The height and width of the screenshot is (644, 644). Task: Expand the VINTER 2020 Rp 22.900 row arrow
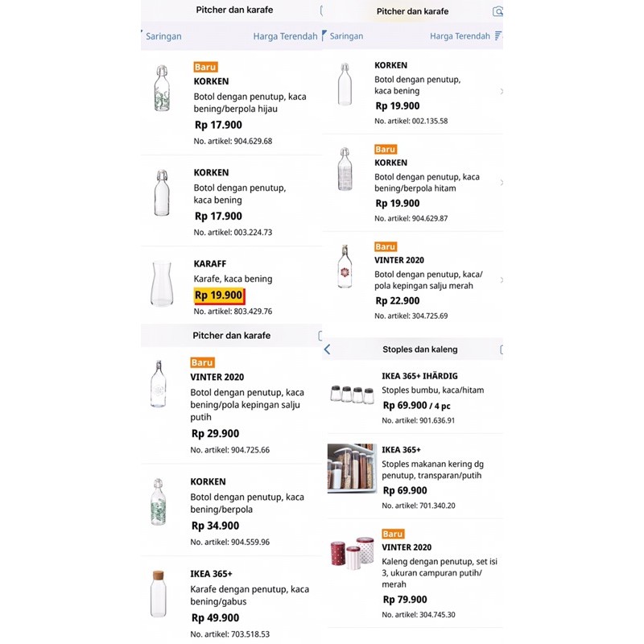pos(501,280)
